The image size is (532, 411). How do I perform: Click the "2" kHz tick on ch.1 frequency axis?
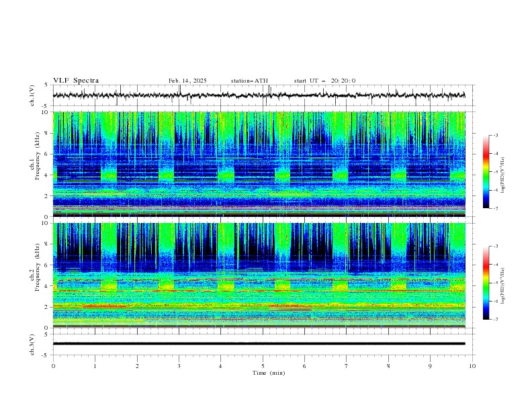click(x=47, y=196)
